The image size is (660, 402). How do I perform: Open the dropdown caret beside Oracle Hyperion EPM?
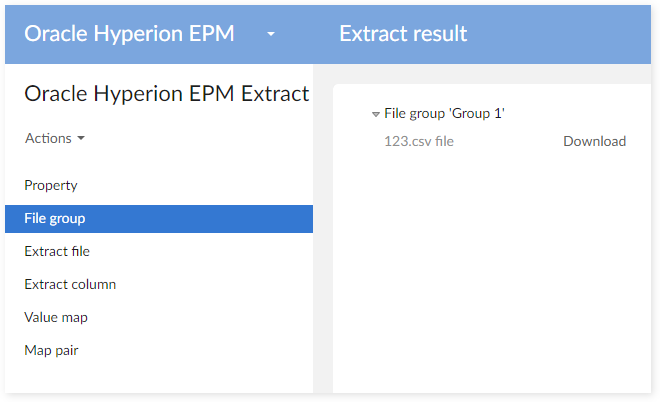[271, 34]
